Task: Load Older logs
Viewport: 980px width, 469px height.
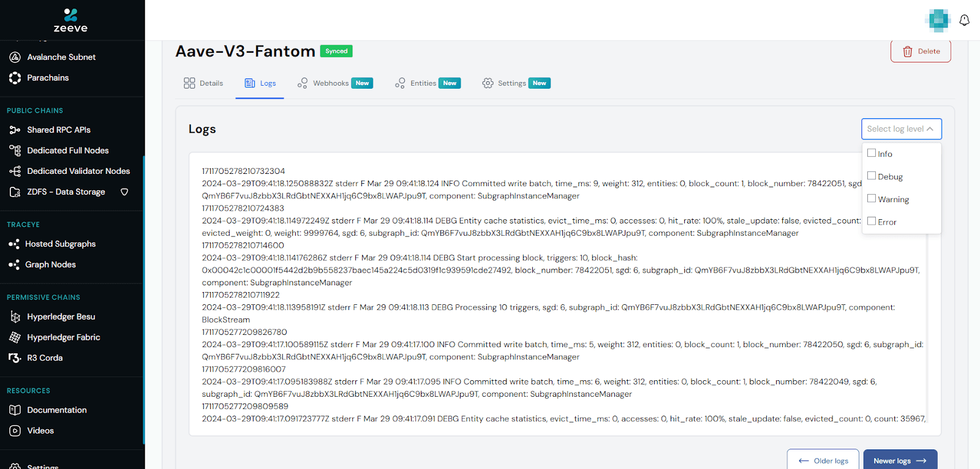Action: [x=823, y=460]
